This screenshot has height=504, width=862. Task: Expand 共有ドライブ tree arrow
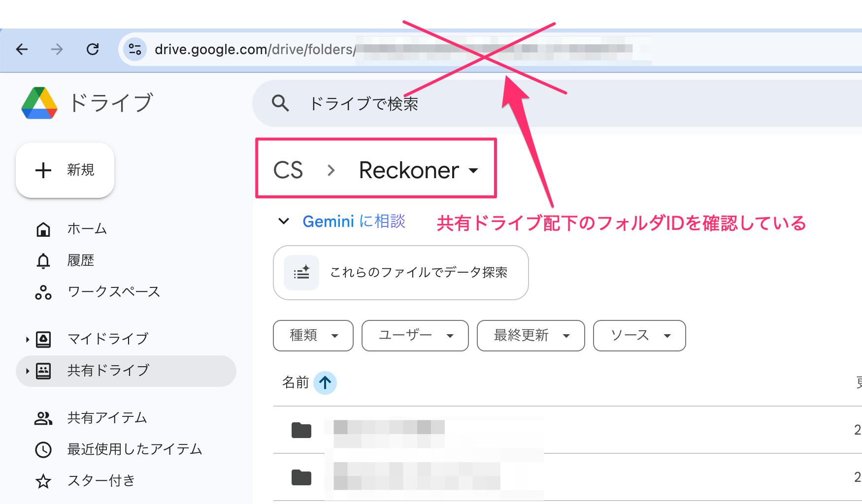pos(28,371)
